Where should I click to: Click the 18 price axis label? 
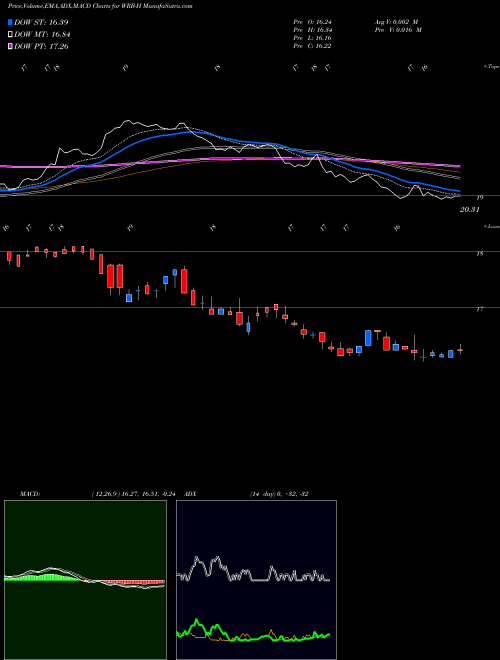coord(479,254)
